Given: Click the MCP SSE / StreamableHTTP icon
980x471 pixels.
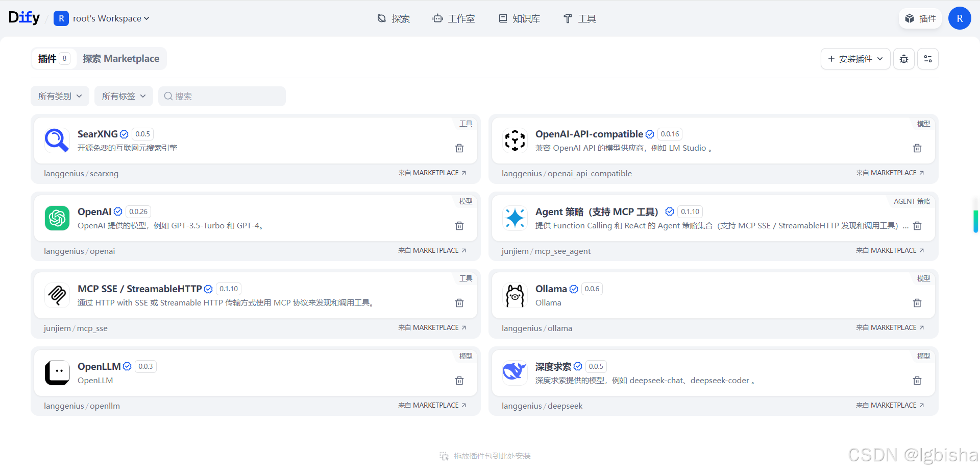Looking at the screenshot, I should (x=57, y=295).
